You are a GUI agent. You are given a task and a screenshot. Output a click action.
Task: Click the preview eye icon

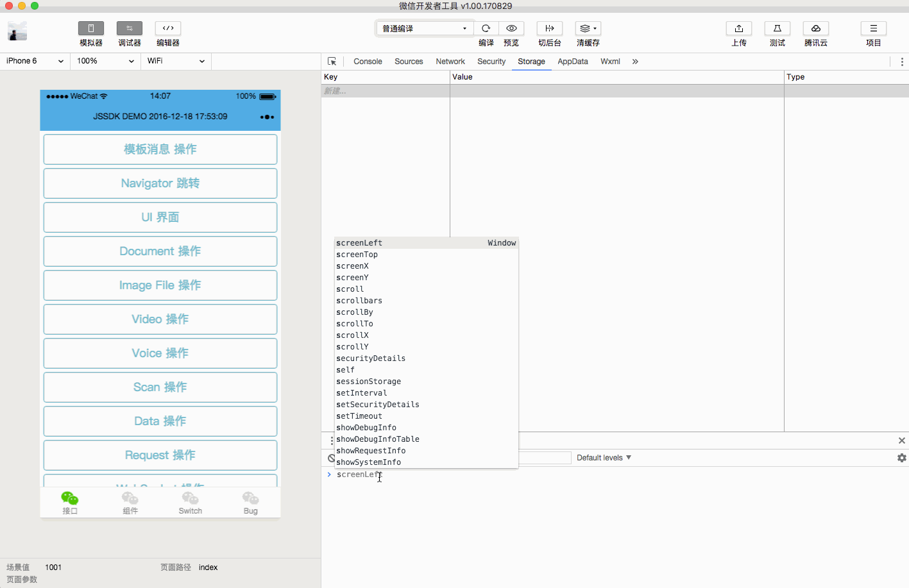(x=511, y=28)
